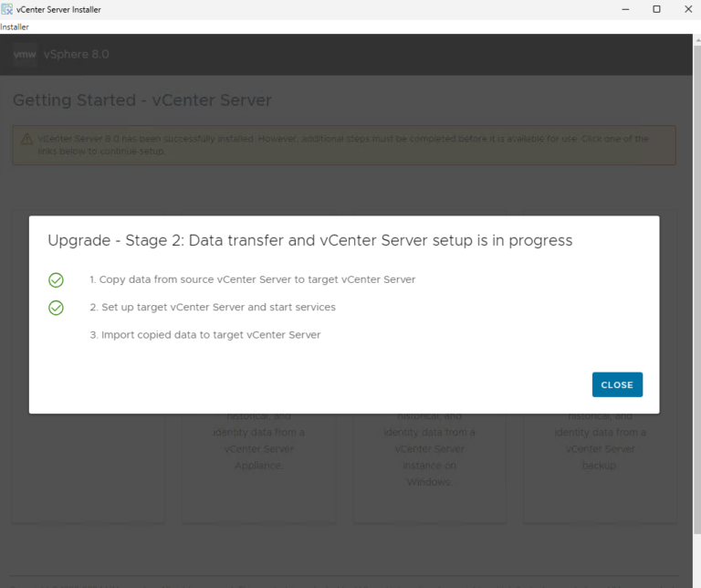Viewport: 701px width, 588px height.
Task: Maximize the vCenter Server Installer window
Action: [x=656, y=9]
